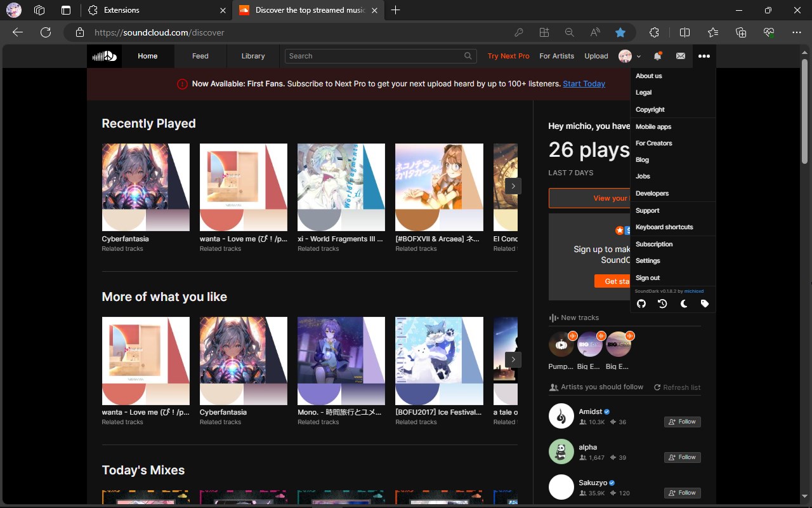Open the notifications bell
Viewport: 812px width, 508px height.
(x=657, y=56)
